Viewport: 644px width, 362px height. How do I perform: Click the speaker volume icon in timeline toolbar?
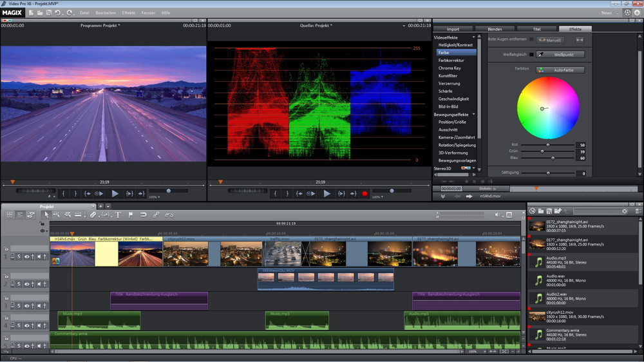pyautogui.click(x=497, y=215)
